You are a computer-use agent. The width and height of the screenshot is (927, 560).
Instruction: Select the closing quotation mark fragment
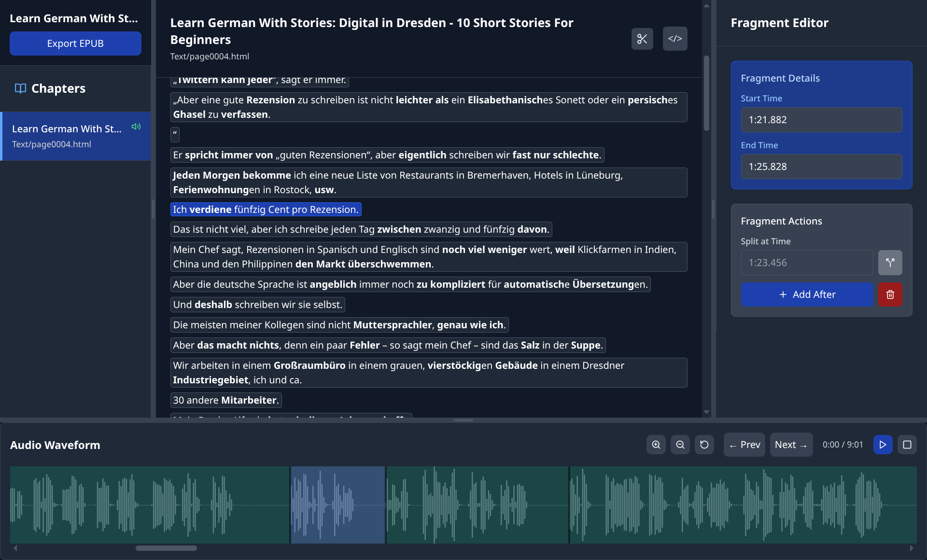coord(175,135)
